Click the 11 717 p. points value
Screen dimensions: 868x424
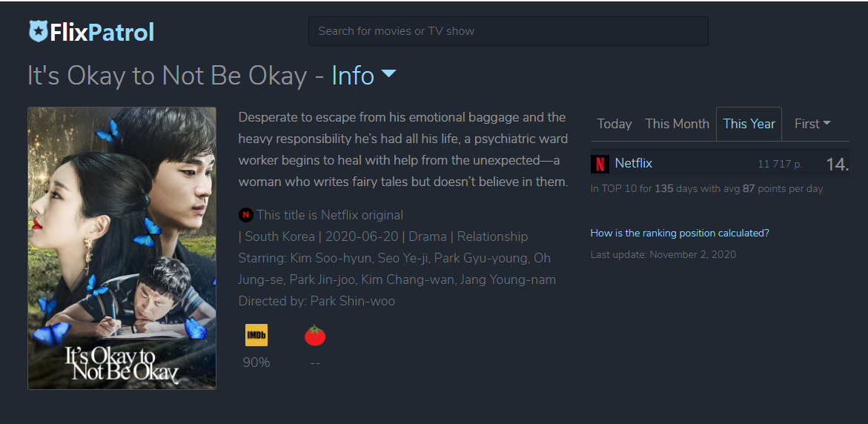(780, 165)
